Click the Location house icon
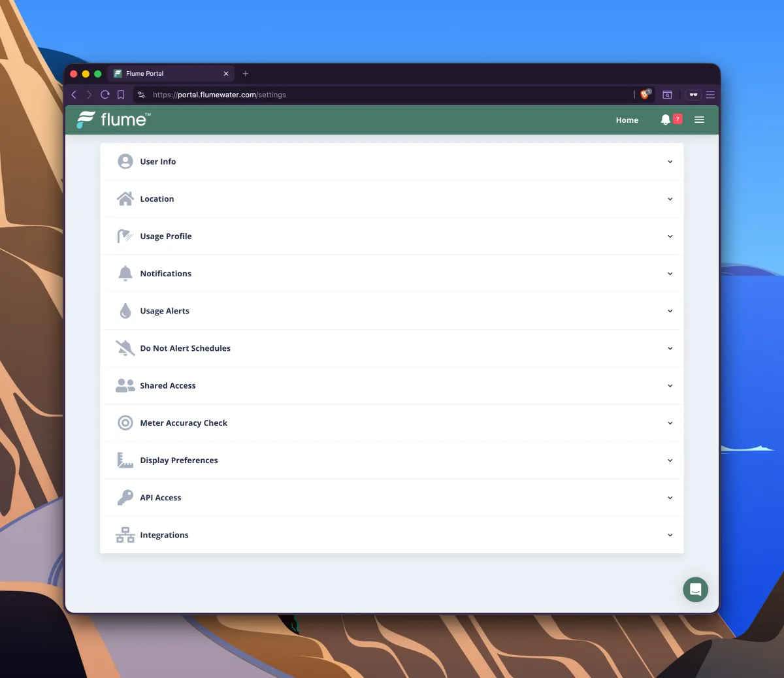 pyautogui.click(x=125, y=199)
